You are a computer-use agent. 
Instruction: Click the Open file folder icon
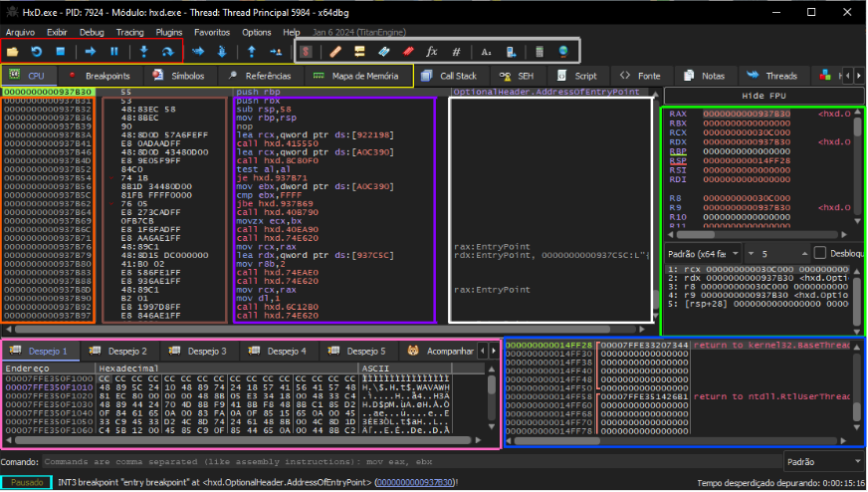coord(13,51)
